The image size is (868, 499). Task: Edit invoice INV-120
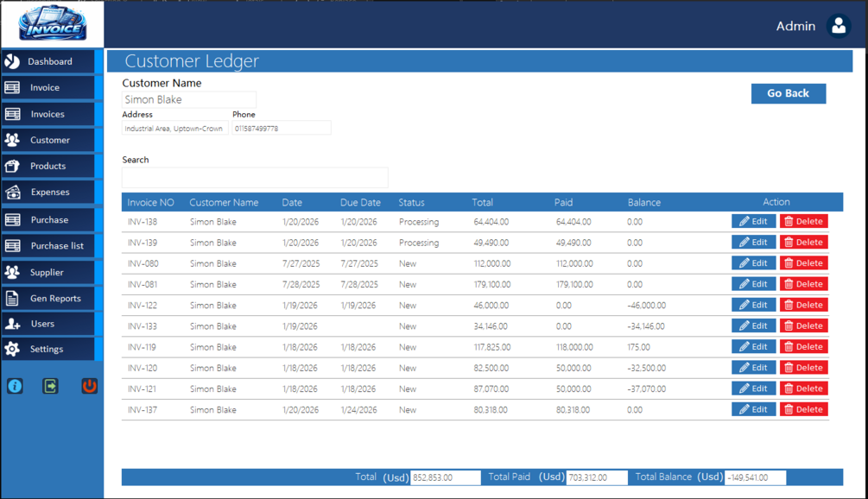pyautogui.click(x=753, y=367)
